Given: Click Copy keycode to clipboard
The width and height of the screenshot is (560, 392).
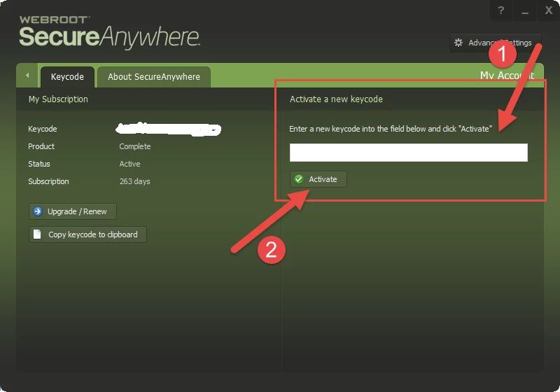Looking at the screenshot, I should click(x=87, y=234).
